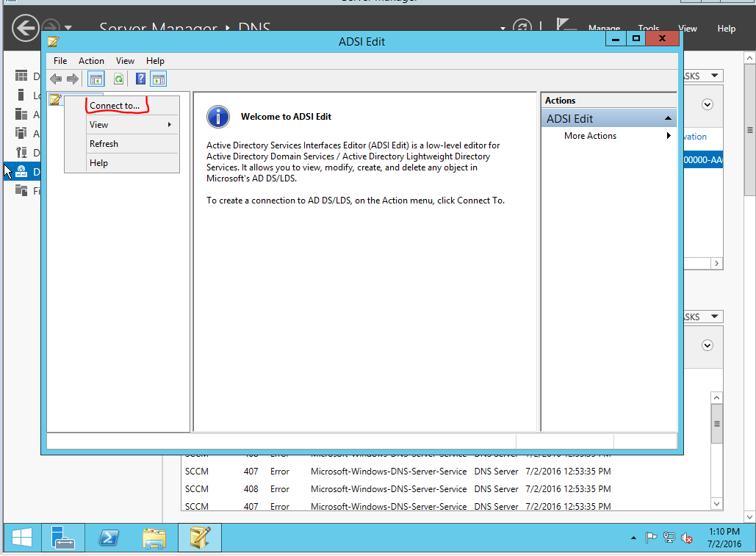Click the Back arrow in ADSI Edit toolbar

pos(56,79)
